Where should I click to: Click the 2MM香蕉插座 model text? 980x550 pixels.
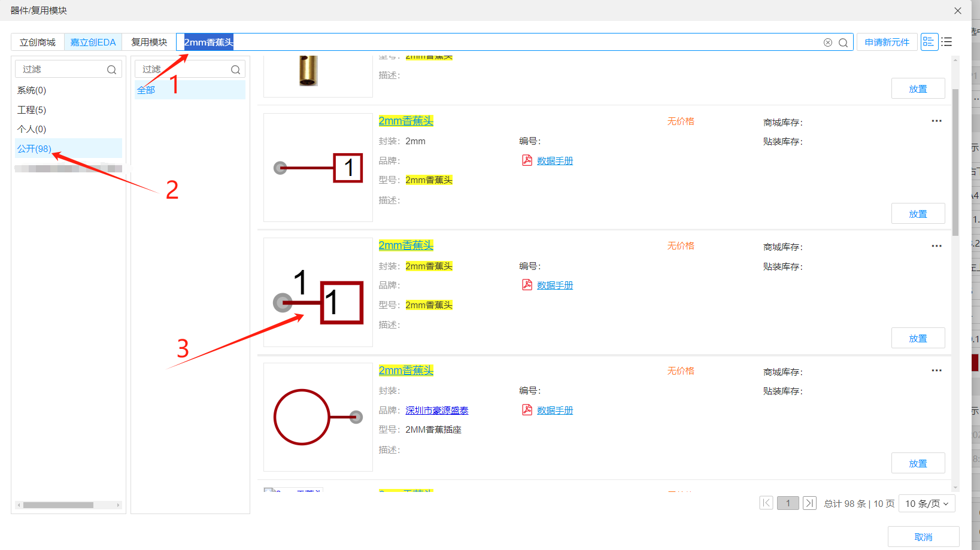(433, 430)
